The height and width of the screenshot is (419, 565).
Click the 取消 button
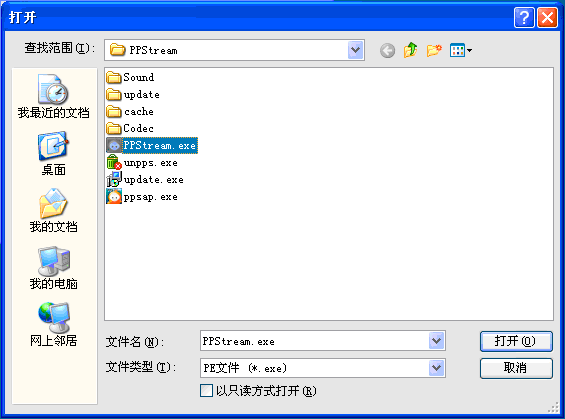point(516,368)
